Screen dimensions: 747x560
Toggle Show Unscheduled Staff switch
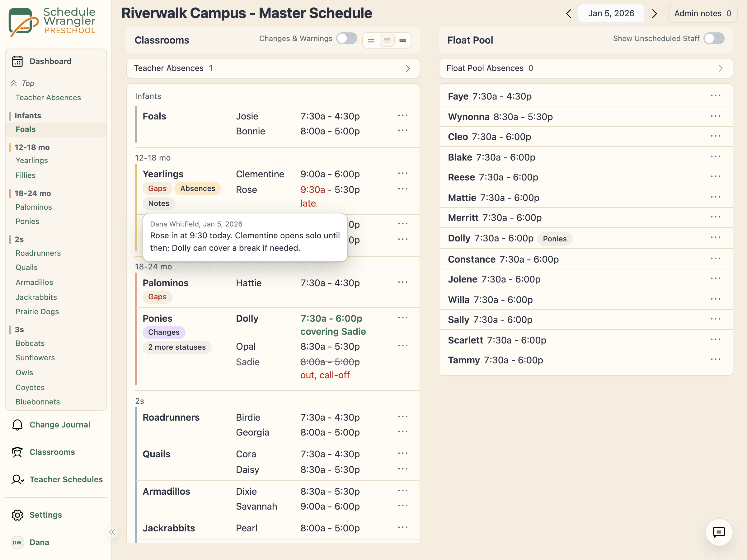click(714, 39)
